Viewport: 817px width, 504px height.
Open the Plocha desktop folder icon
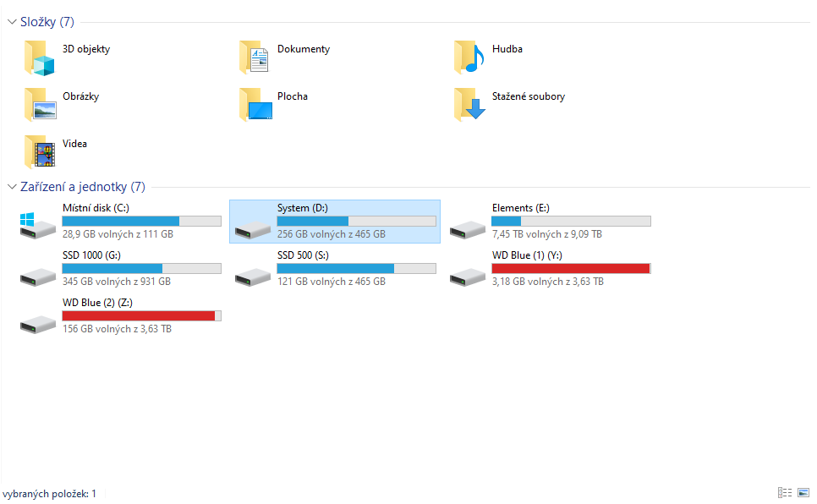[x=255, y=105]
